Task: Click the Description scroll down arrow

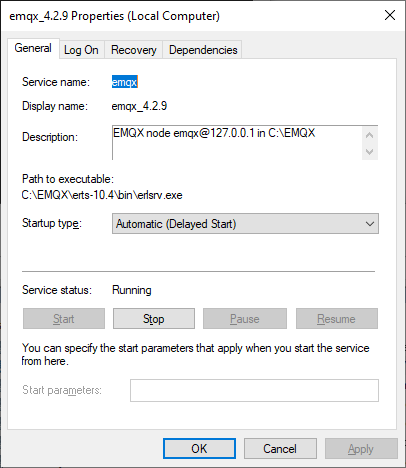Action: 369,152
